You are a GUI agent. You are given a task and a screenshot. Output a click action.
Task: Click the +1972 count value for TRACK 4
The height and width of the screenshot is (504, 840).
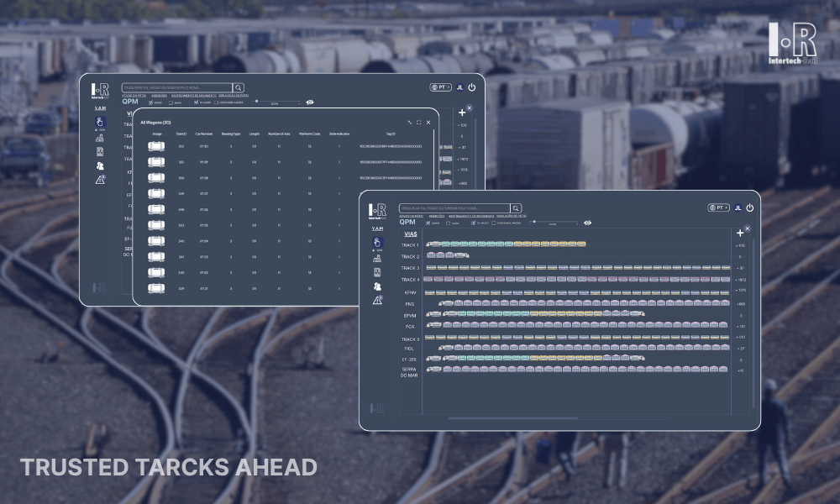tap(741, 280)
